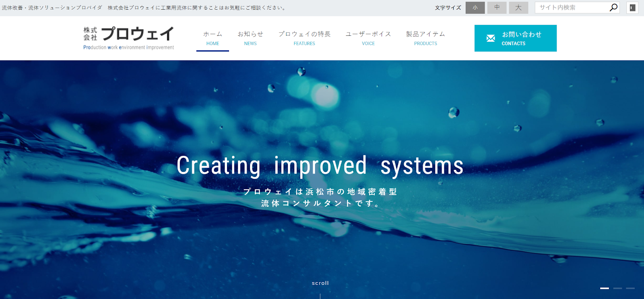Screen dimensions: 644x299
Task: Open the プロウェイ company logo link
Action: point(129,38)
